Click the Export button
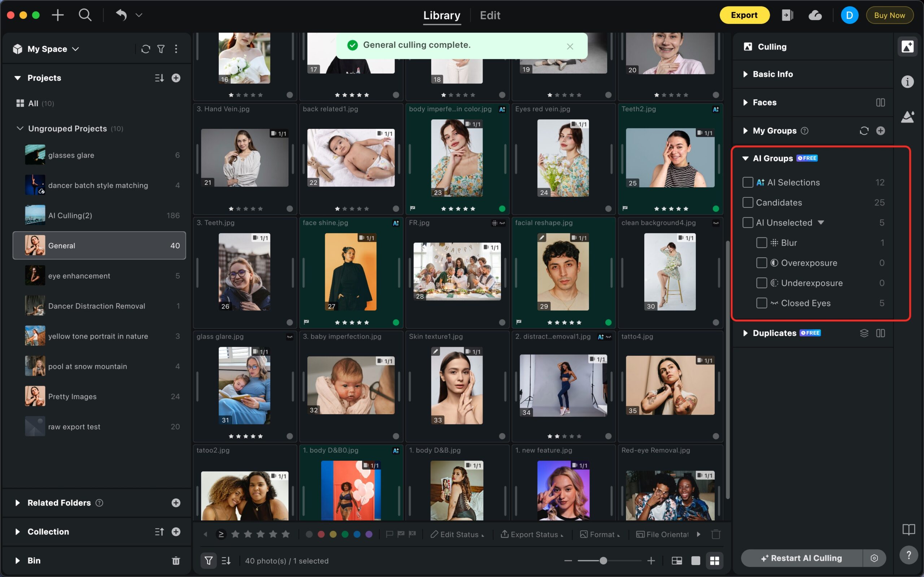This screenshot has width=924, height=577. click(744, 15)
